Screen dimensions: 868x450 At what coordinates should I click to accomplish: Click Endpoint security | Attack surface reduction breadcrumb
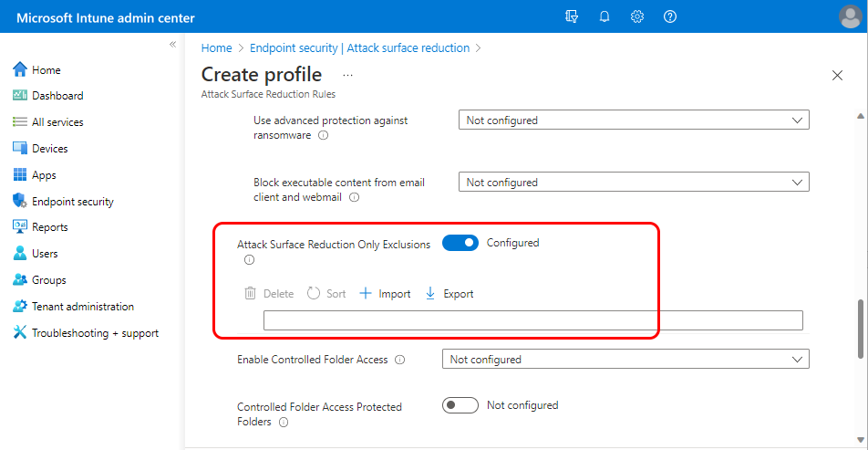tap(359, 47)
